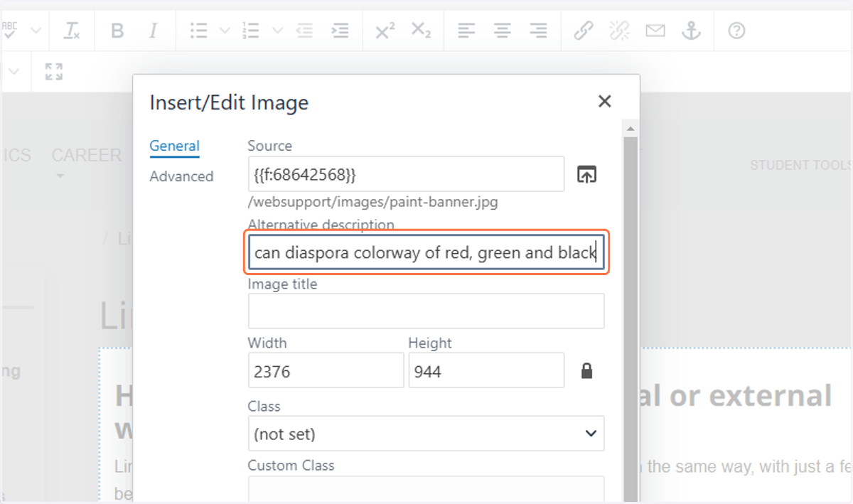This screenshot has height=504, width=853.
Task: Click the Image title field
Action: pyautogui.click(x=426, y=311)
